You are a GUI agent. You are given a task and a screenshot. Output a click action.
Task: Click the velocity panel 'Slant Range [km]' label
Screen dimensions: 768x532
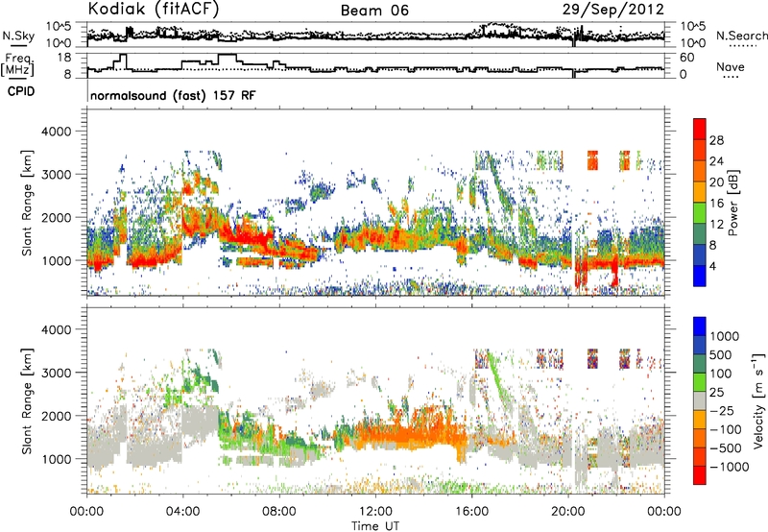[27, 401]
